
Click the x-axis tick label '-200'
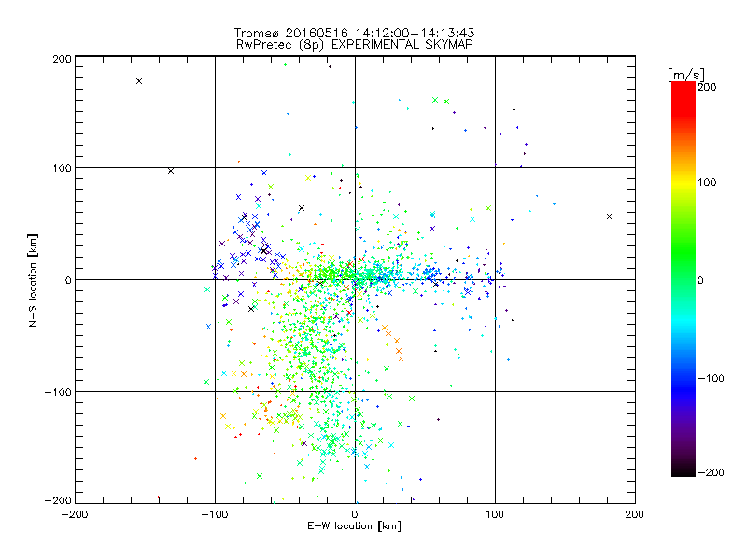(x=75, y=515)
